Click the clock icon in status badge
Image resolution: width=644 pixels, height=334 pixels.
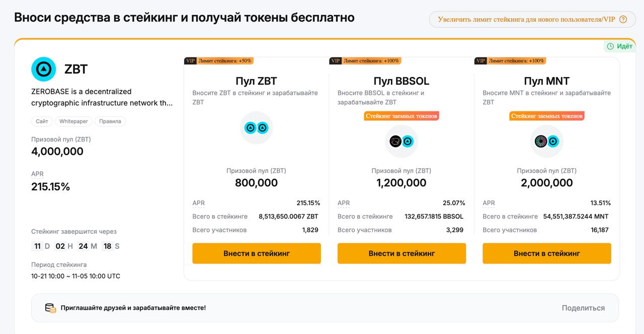pyautogui.click(x=610, y=46)
